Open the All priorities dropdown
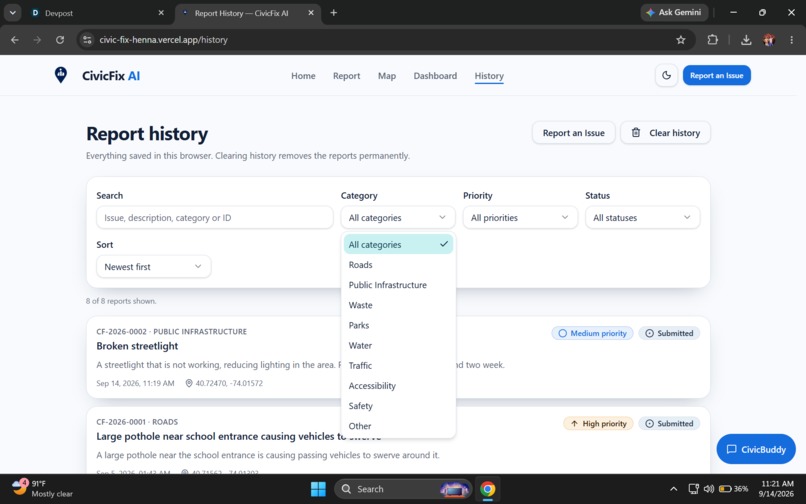 coord(520,218)
